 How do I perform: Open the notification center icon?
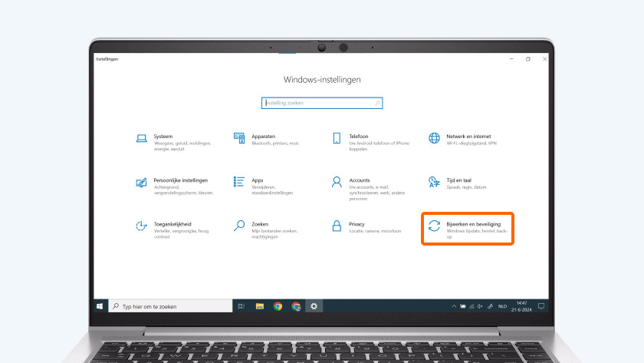point(541,306)
